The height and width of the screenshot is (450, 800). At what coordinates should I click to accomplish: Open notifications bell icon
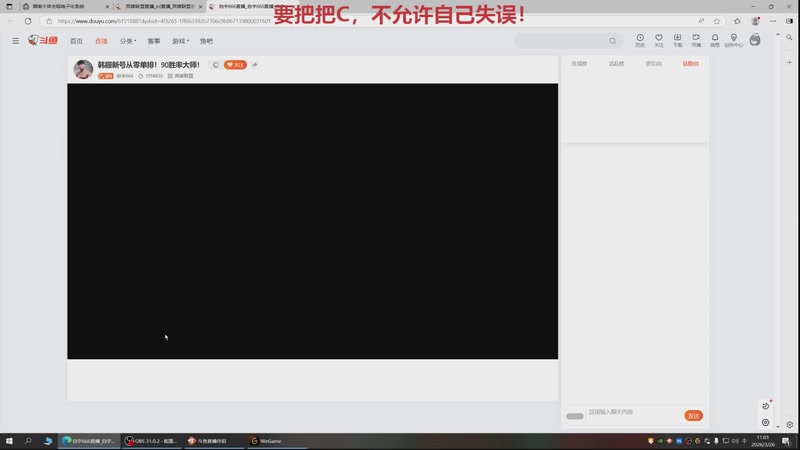point(715,40)
